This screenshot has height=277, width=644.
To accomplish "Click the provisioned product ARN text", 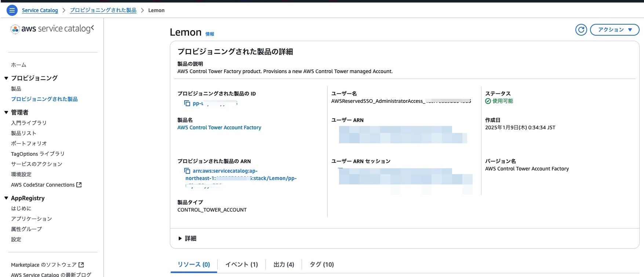I will point(241,178).
